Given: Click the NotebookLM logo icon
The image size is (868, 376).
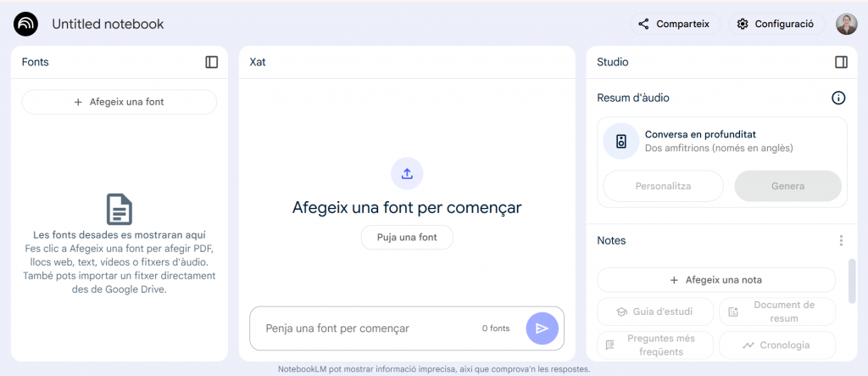Looking at the screenshot, I should pyautogui.click(x=26, y=24).
